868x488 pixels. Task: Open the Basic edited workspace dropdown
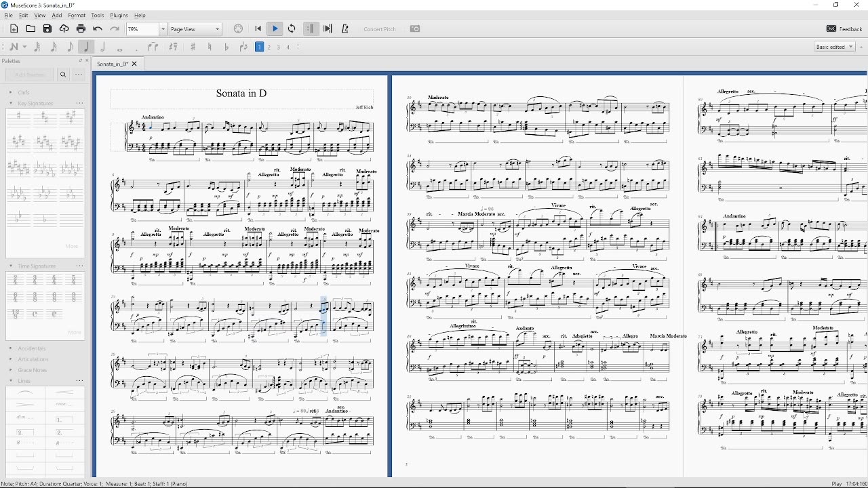pos(835,47)
